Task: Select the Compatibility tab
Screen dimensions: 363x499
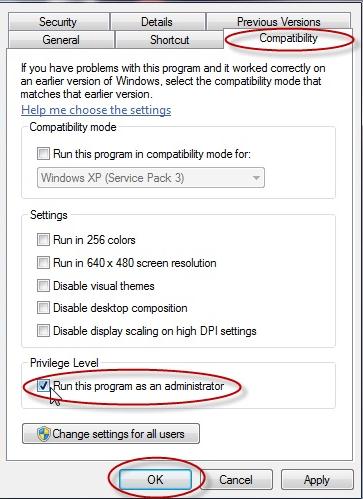Action: click(x=288, y=38)
